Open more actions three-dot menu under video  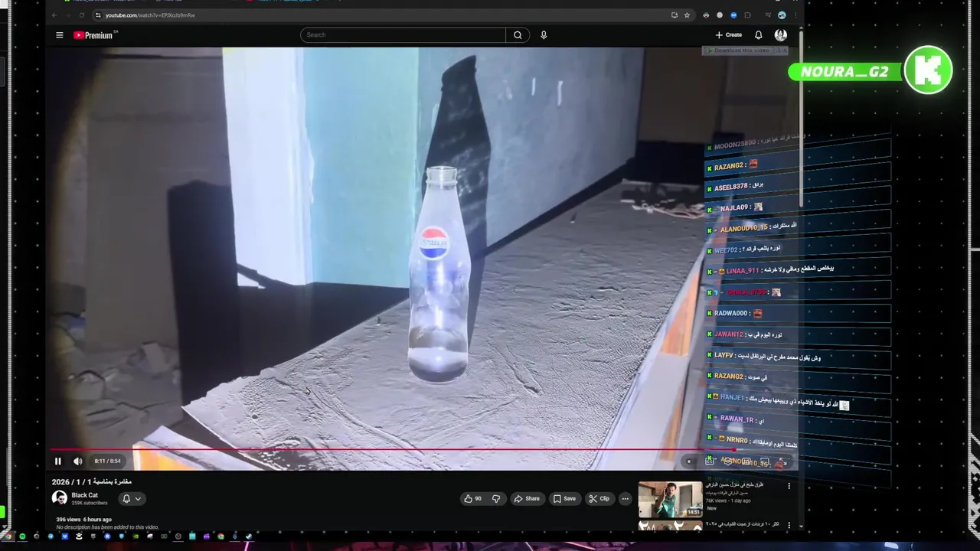[x=625, y=498]
